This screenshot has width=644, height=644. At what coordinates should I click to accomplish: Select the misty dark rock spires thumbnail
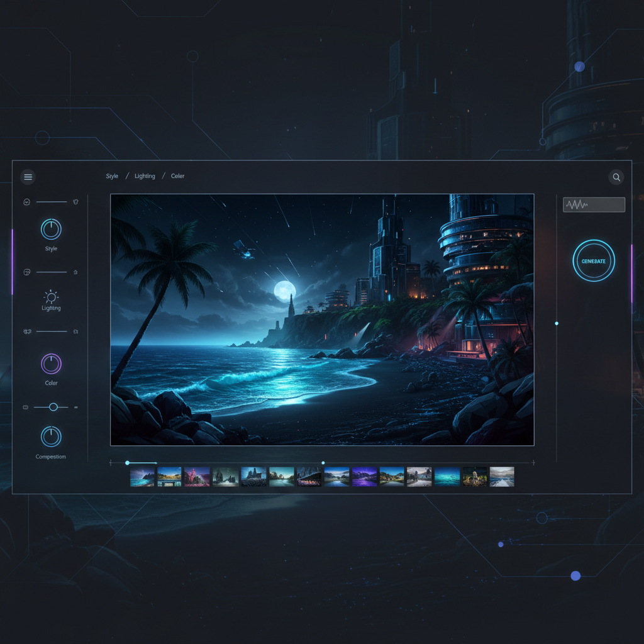point(226,477)
